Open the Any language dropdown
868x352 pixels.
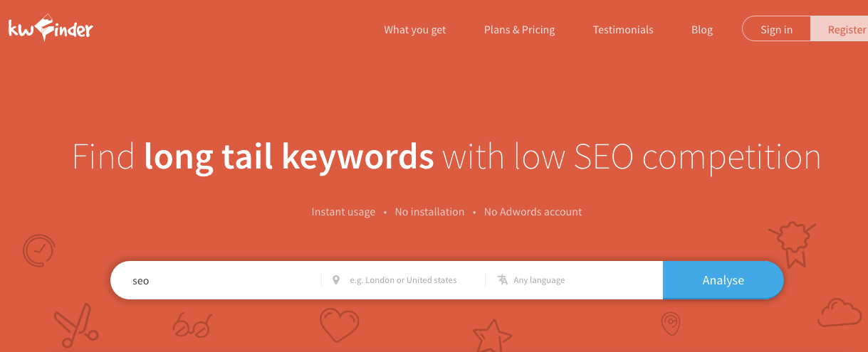pos(574,280)
